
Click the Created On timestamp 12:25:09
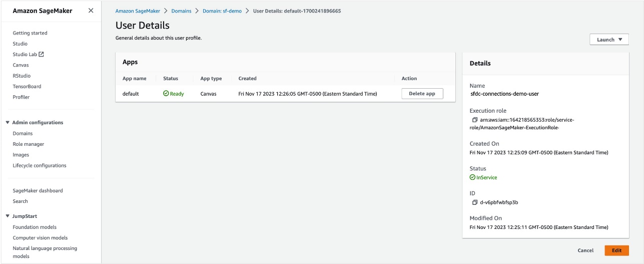coord(539,153)
